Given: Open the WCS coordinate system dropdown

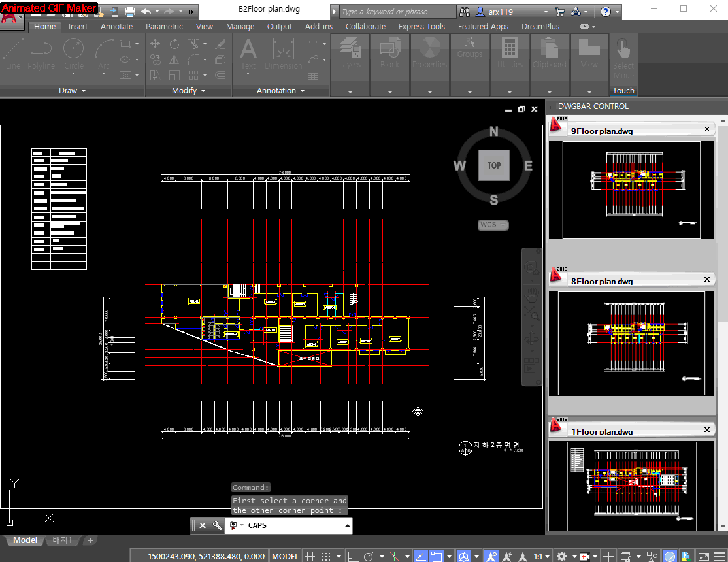Looking at the screenshot, I should tap(493, 225).
